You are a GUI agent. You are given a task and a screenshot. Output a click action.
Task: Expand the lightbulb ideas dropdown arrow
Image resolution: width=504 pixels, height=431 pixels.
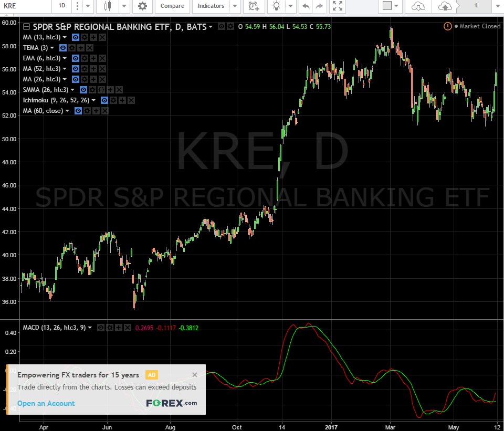pyautogui.click(x=290, y=6)
